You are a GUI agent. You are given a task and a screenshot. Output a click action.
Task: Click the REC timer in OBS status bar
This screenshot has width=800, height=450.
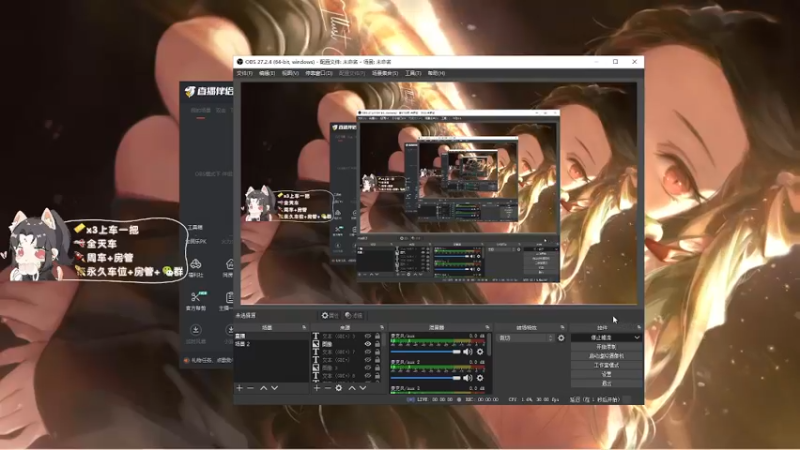[x=482, y=399]
